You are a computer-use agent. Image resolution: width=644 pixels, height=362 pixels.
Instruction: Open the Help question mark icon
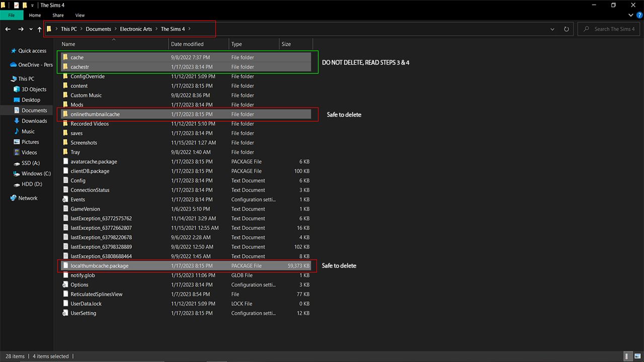click(638, 16)
